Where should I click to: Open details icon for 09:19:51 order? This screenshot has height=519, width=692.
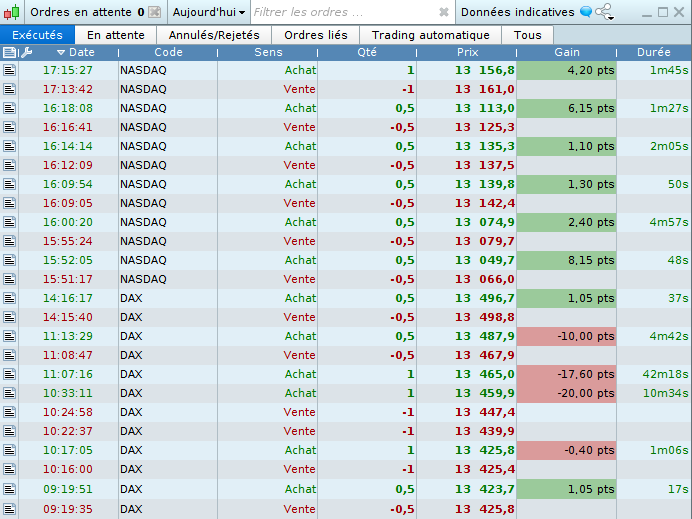(x=10, y=489)
